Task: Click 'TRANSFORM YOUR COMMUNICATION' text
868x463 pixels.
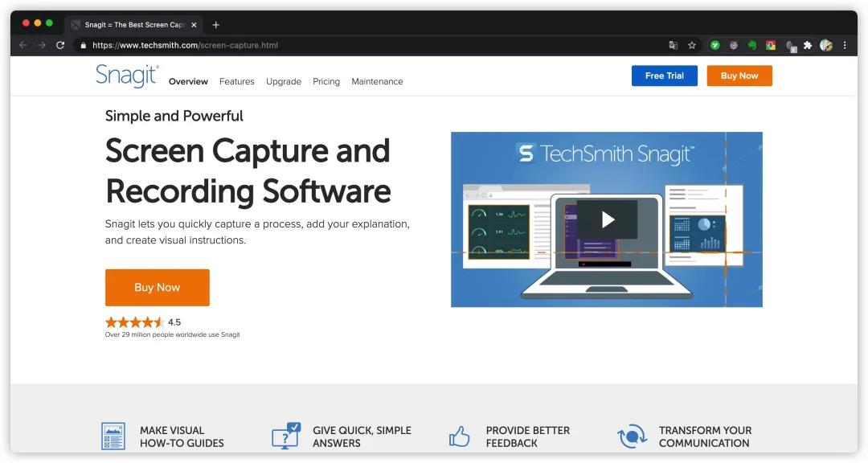Action: [x=706, y=436]
